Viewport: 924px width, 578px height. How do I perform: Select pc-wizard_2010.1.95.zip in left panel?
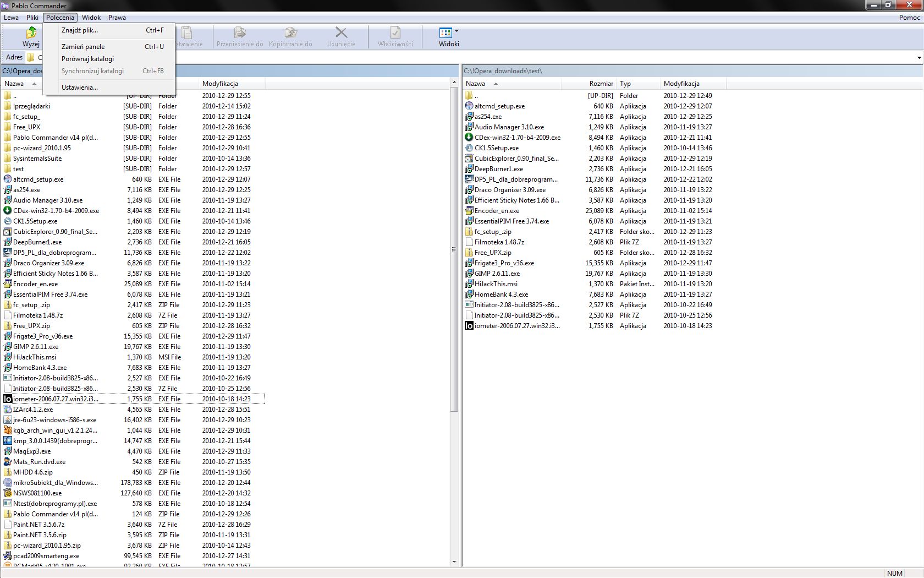(x=47, y=546)
